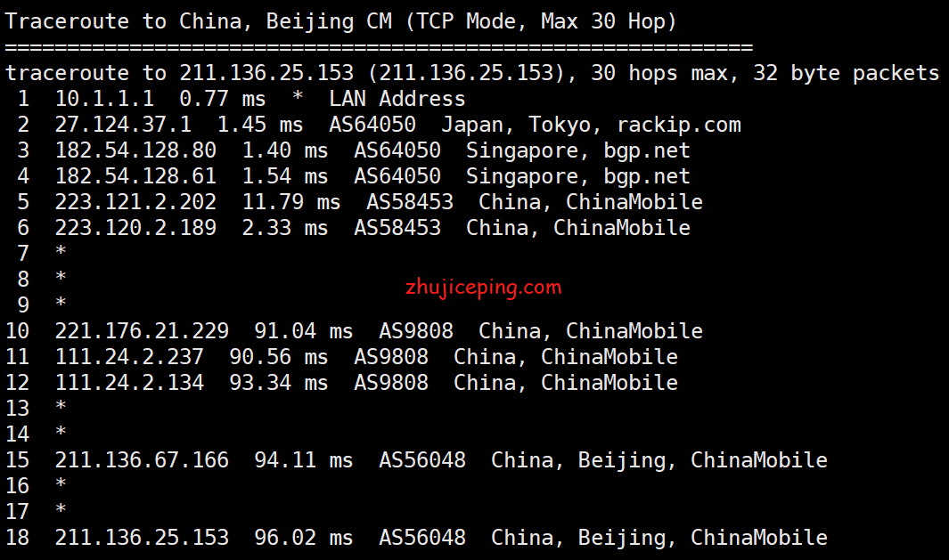The width and height of the screenshot is (949, 560).
Task: Click 'China, Beijing, ChinaMobile' in hop 18 row
Action: 659,539
